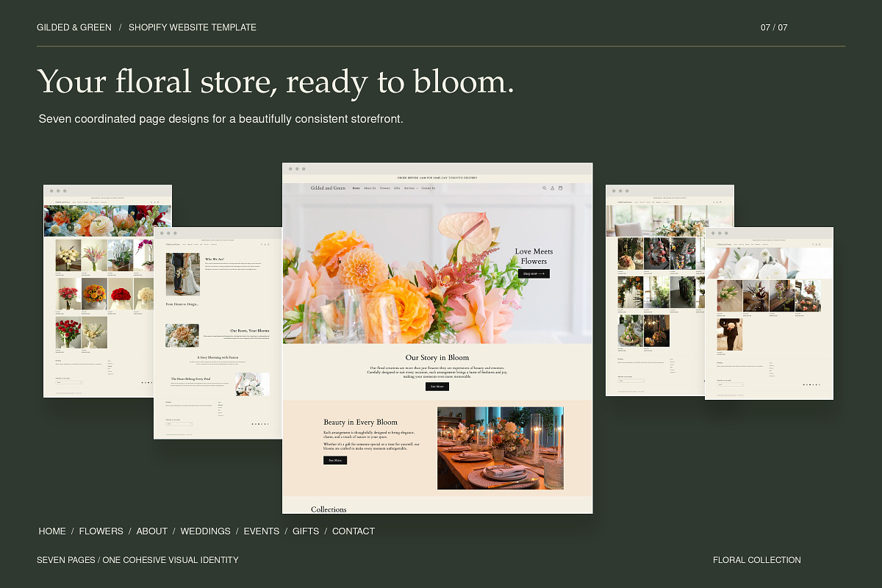Open Flowers in the center mockup navigation
This screenshot has height=588, width=882.
tap(385, 188)
